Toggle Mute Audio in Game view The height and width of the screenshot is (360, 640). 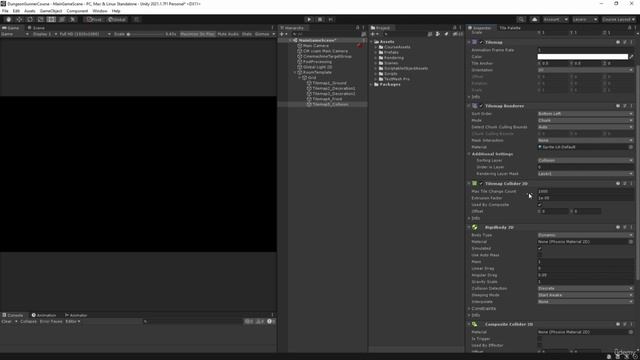tap(228, 34)
